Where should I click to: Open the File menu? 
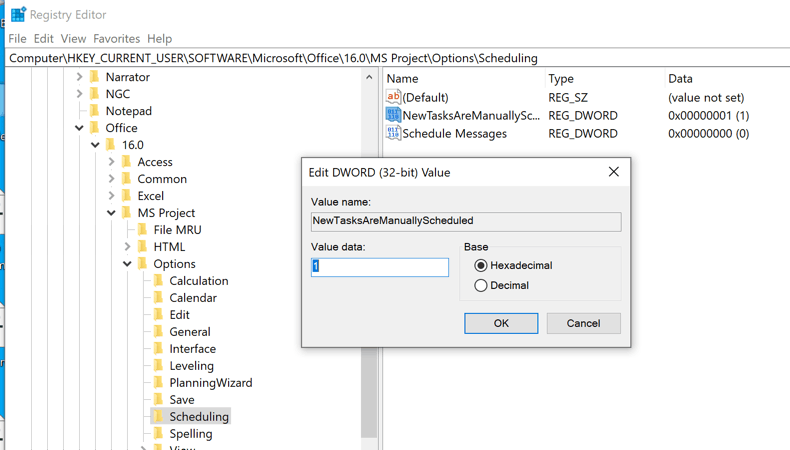tap(17, 39)
